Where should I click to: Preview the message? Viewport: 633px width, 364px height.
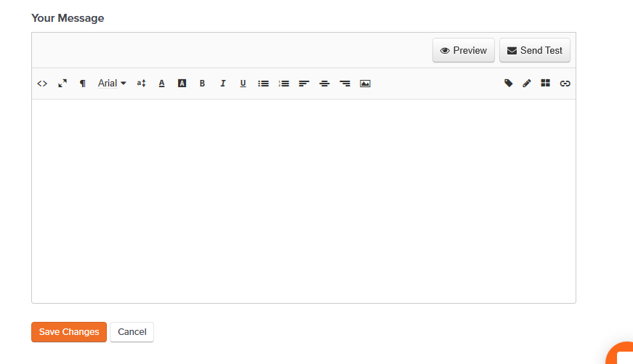[x=464, y=50]
